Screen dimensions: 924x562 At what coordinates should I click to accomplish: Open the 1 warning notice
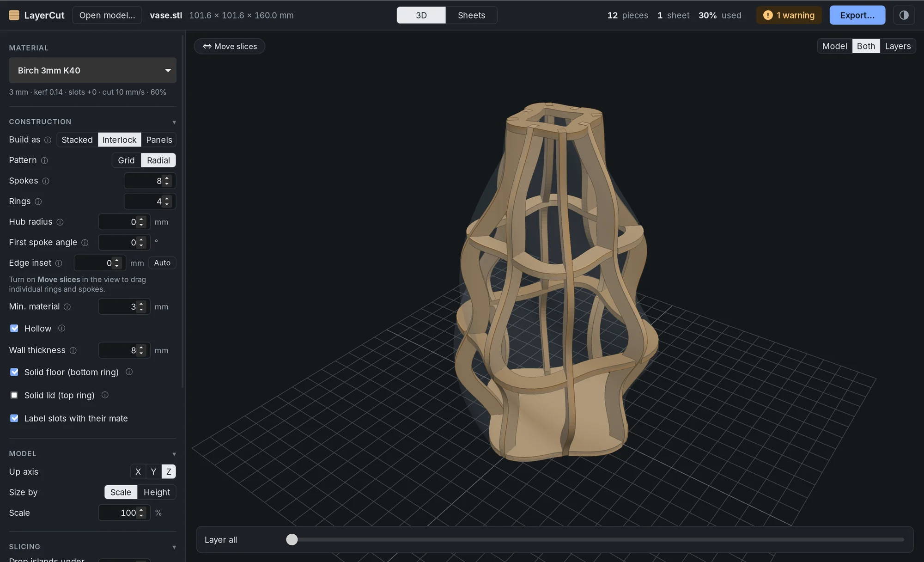[789, 15]
